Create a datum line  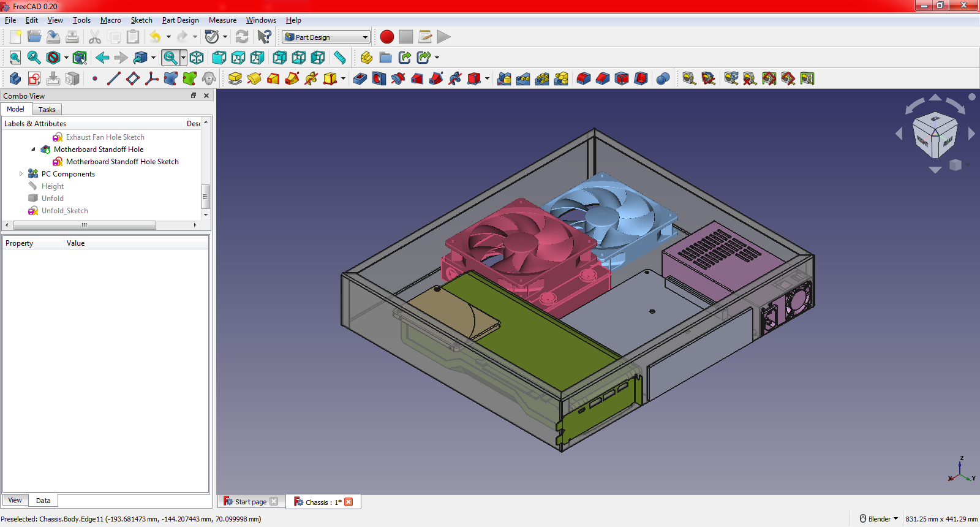pyautogui.click(x=114, y=78)
